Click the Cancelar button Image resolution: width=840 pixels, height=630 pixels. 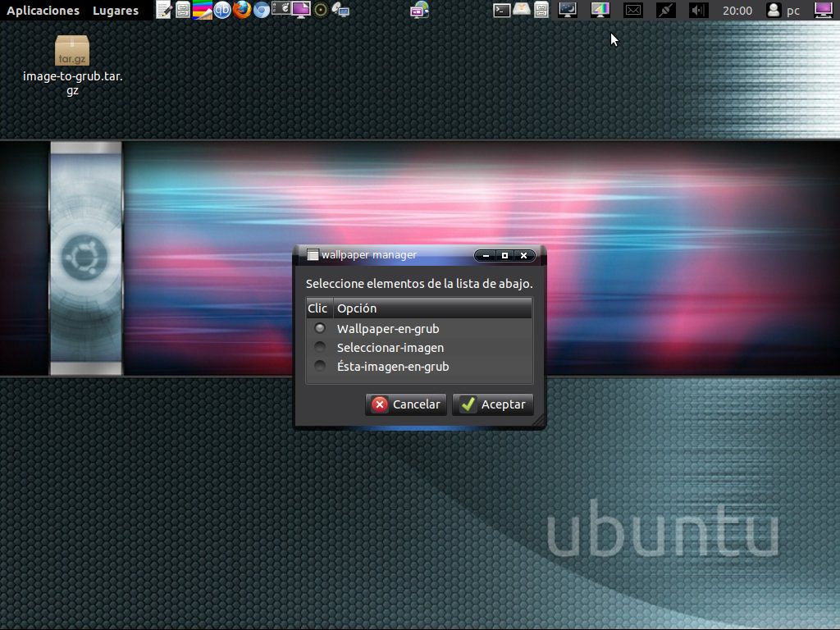pos(406,404)
